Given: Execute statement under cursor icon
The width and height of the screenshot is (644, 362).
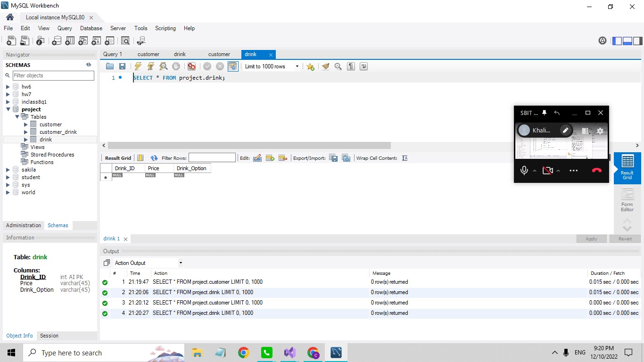Looking at the screenshot, I should (x=150, y=66).
